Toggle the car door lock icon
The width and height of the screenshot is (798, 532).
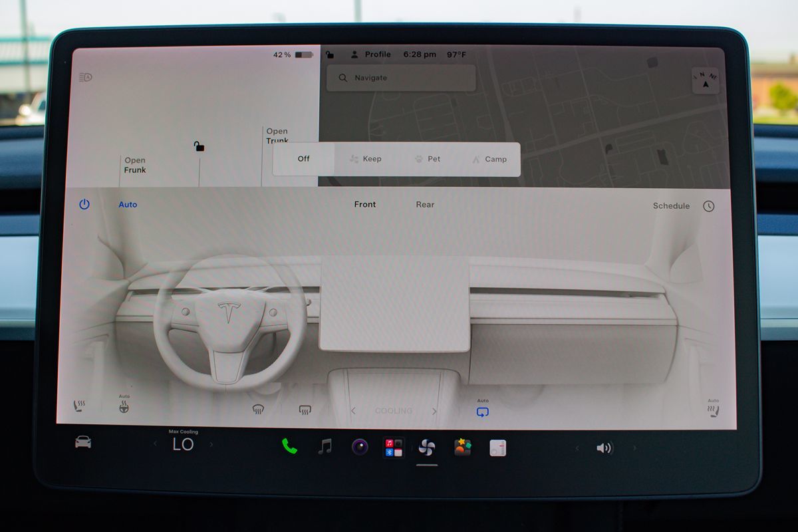click(x=199, y=146)
